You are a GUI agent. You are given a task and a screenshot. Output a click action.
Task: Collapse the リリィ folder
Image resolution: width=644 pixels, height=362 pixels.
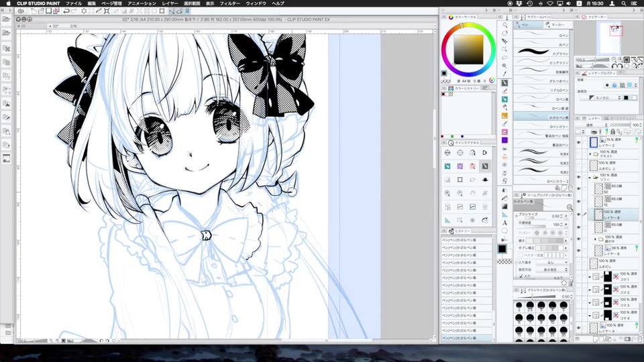tap(590, 177)
